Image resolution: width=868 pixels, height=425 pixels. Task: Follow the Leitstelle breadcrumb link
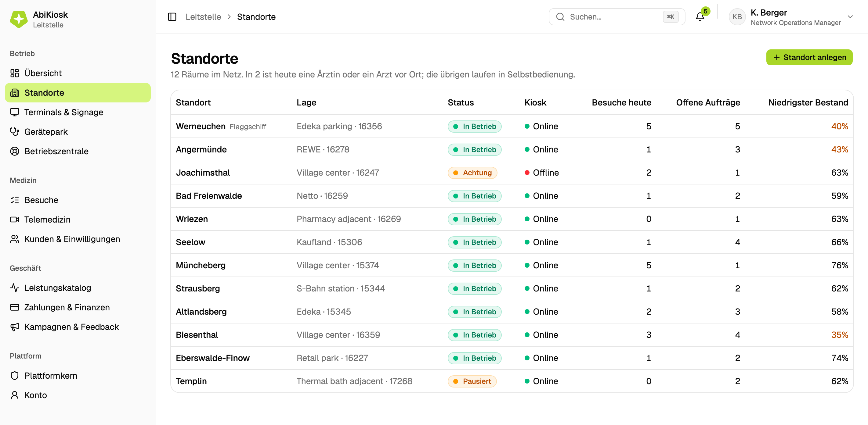pos(203,17)
